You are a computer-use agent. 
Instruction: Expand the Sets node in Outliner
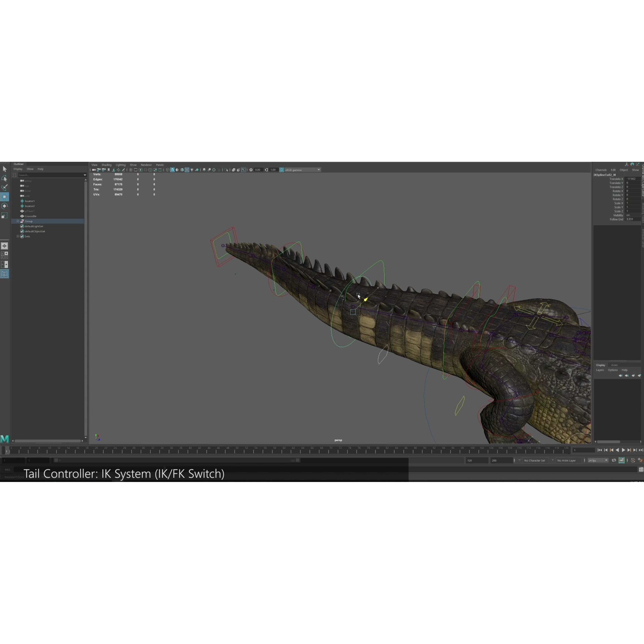tap(18, 236)
